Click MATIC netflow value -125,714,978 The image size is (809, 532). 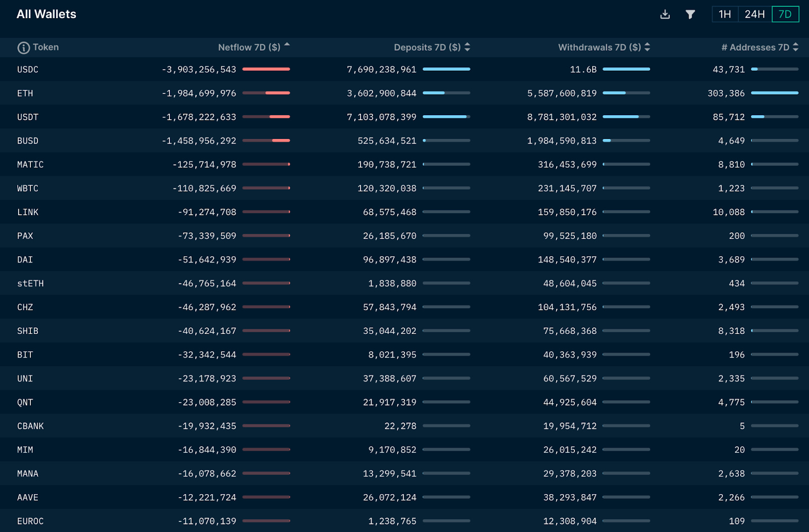point(204,164)
